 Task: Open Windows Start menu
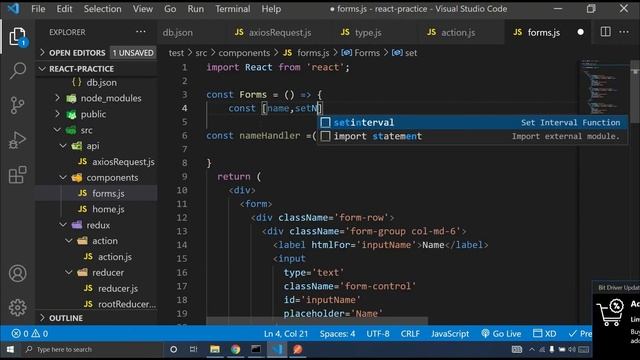click(10, 349)
